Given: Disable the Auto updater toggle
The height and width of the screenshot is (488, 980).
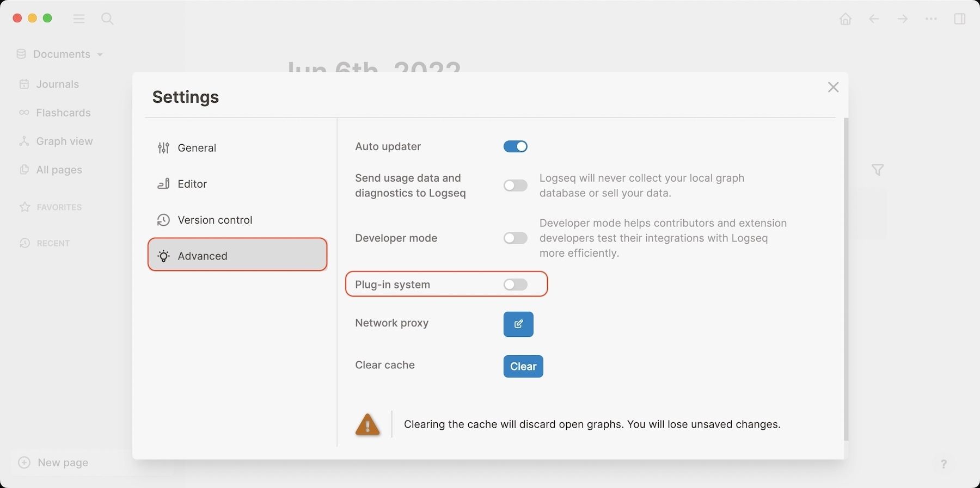Looking at the screenshot, I should (515, 146).
